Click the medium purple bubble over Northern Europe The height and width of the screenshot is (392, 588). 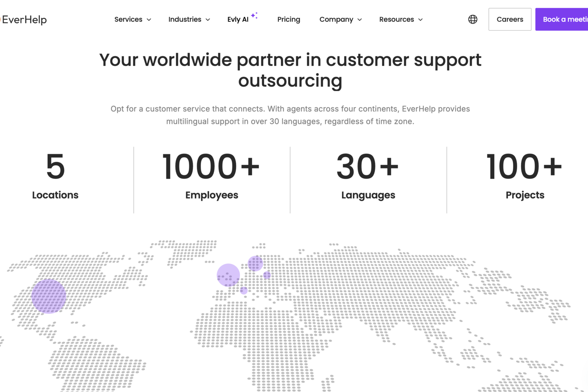click(x=254, y=263)
